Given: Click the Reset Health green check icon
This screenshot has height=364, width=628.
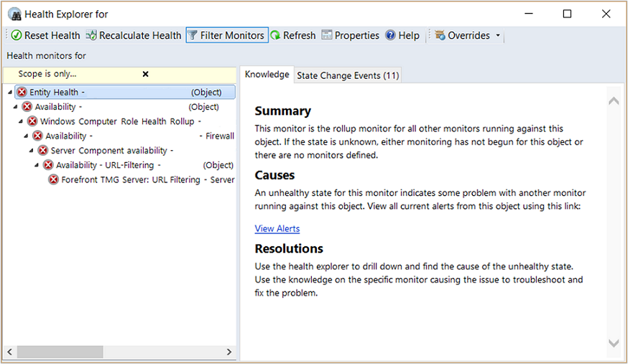Looking at the screenshot, I should coord(17,35).
